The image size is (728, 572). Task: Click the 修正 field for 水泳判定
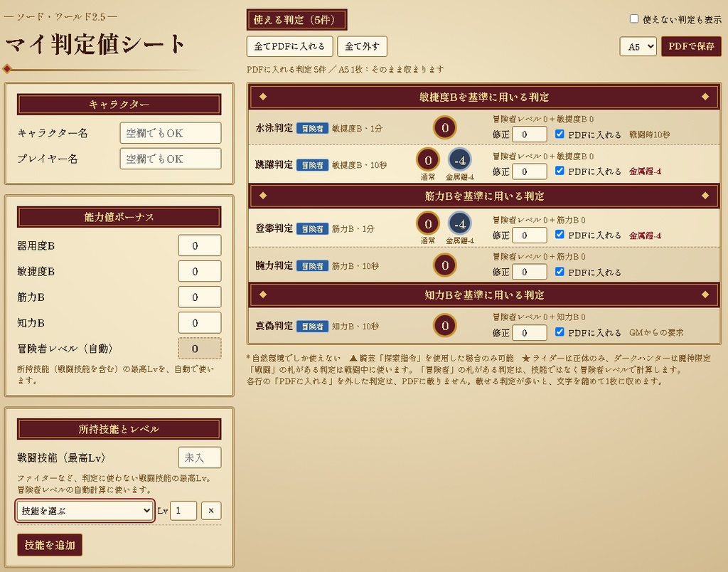pyautogui.click(x=529, y=134)
